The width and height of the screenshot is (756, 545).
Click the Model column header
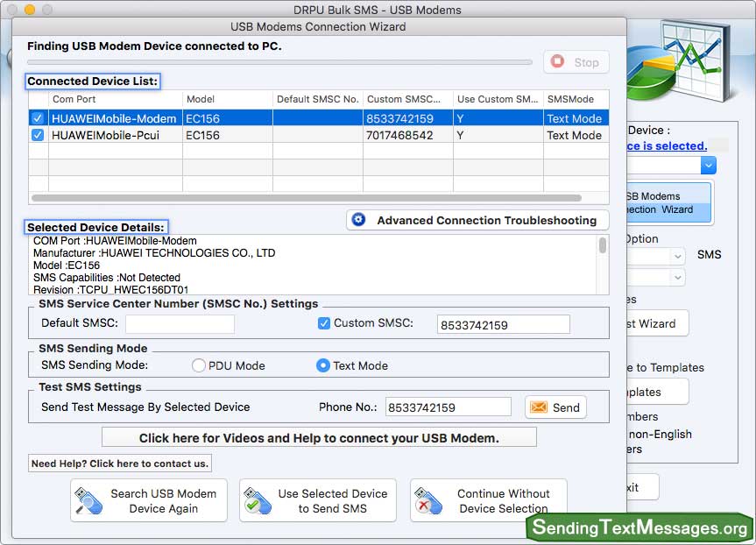(x=228, y=99)
